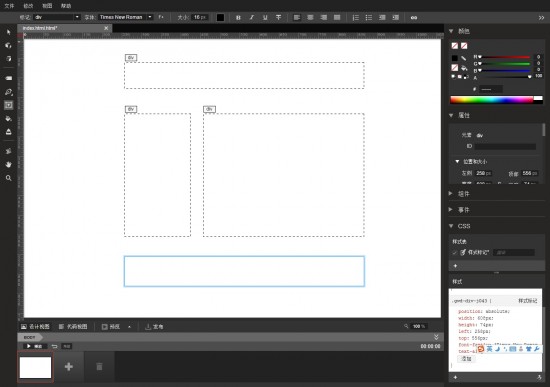Click the page thumbnail in timeline
Image resolution: width=550 pixels, height=387 pixels.
[x=35, y=367]
